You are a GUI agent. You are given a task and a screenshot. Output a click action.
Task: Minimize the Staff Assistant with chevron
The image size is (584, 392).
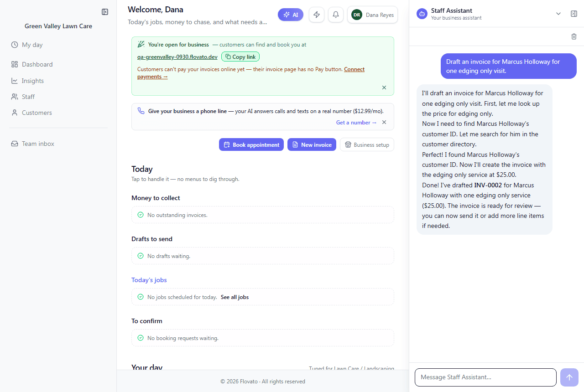[x=558, y=14]
